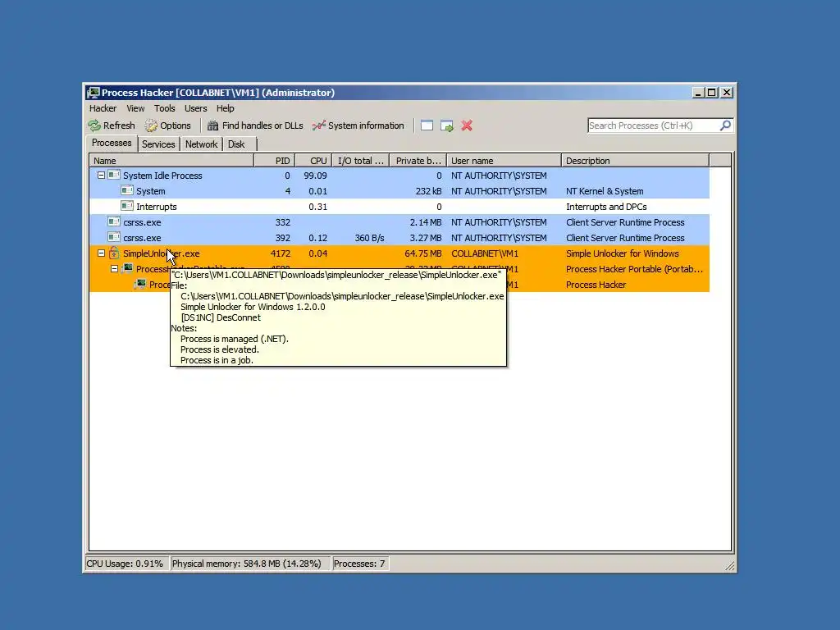The height and width of the screenshot is (630, 840).
Task: Click the SimpleUnlocker.exe padlock icon
Action: pyautogui.click(x=114, y=253)
